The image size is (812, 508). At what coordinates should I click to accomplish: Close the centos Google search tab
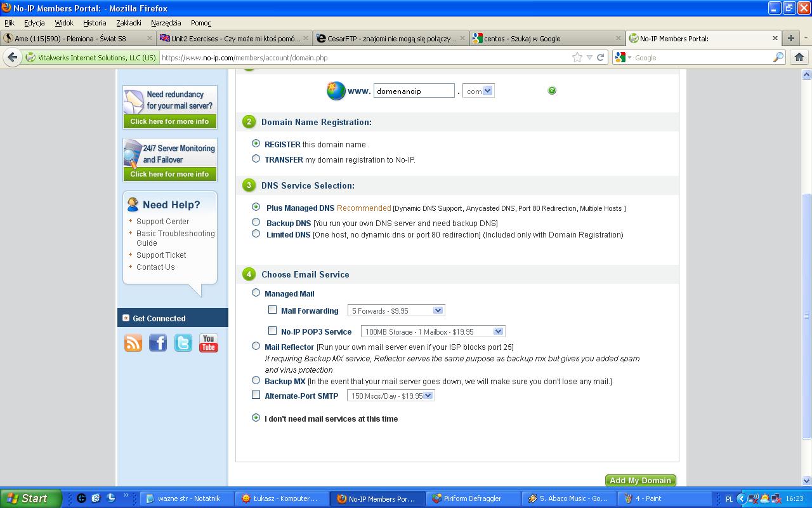click(619, 38)
